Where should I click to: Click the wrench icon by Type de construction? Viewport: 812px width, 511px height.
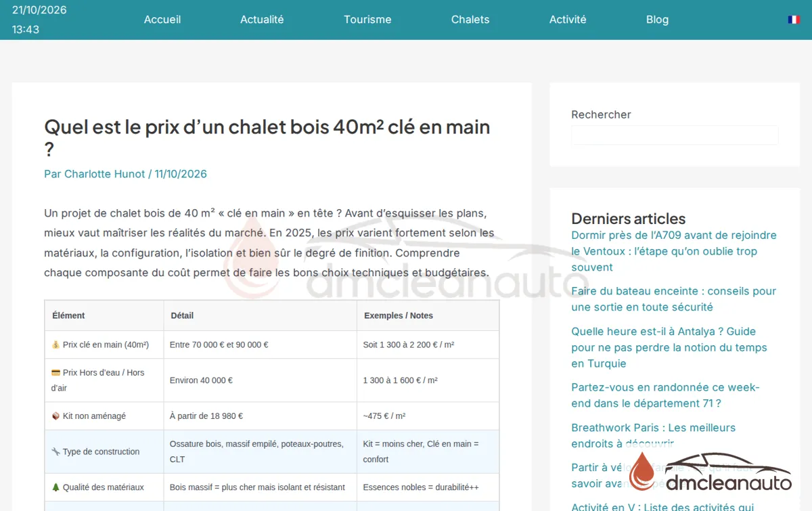(x=56, y=451)
